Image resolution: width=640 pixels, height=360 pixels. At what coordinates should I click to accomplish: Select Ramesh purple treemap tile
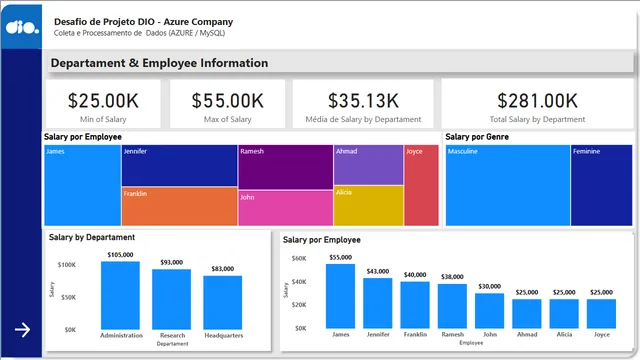(x=286, y=167)
